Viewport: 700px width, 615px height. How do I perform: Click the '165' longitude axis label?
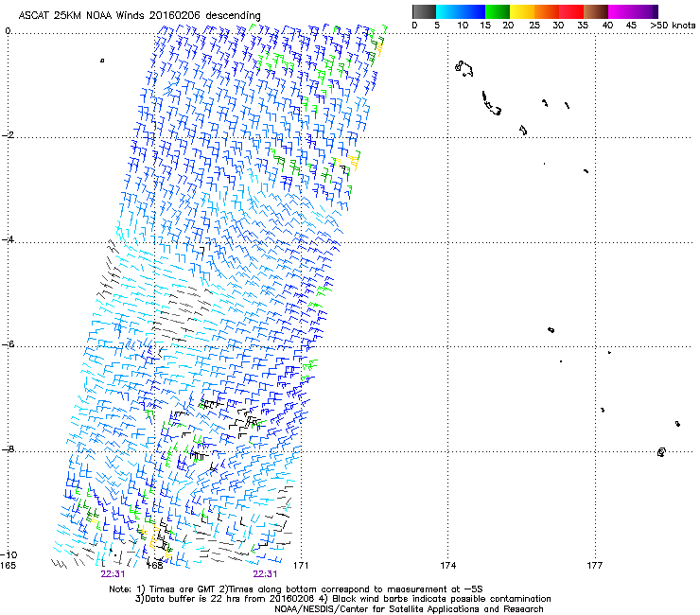[8, 566]
